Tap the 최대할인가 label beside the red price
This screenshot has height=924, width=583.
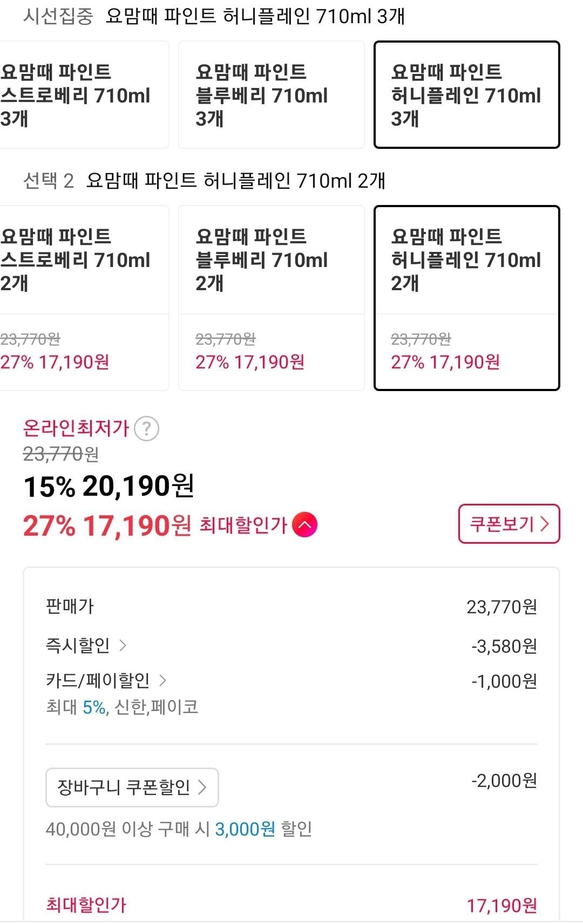tap(243, 525)
